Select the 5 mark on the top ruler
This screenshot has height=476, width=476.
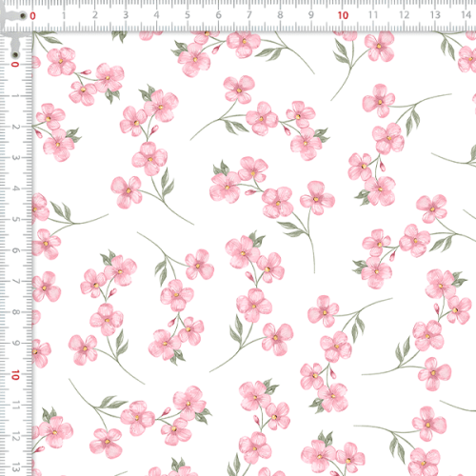188,15
